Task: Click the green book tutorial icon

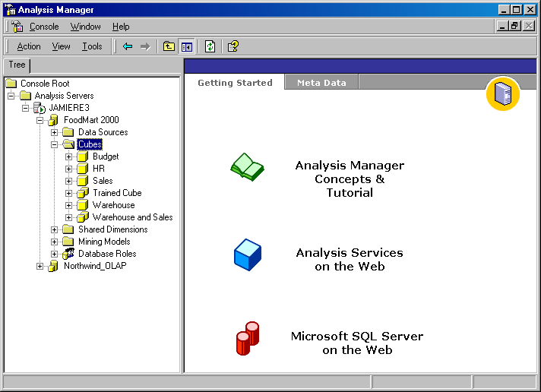Action: 247,167
